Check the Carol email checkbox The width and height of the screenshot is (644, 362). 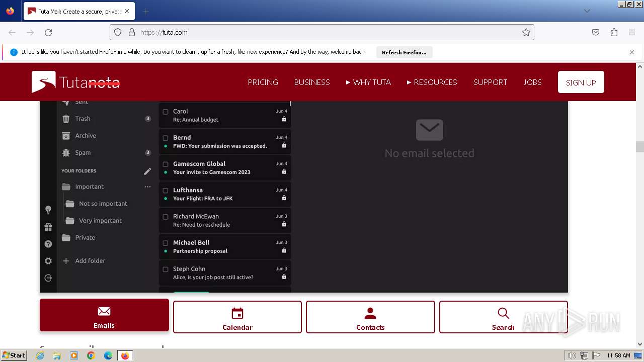point(166,112)
